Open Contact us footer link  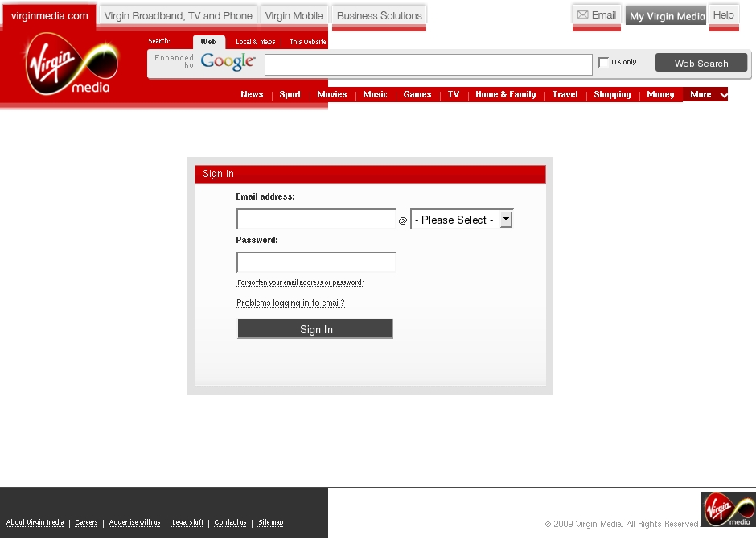click(x=230, y=522)
